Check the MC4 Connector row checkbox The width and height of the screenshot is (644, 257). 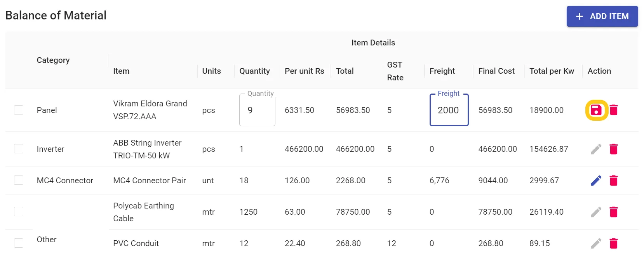pyautogui.click(x=19, y=181)
